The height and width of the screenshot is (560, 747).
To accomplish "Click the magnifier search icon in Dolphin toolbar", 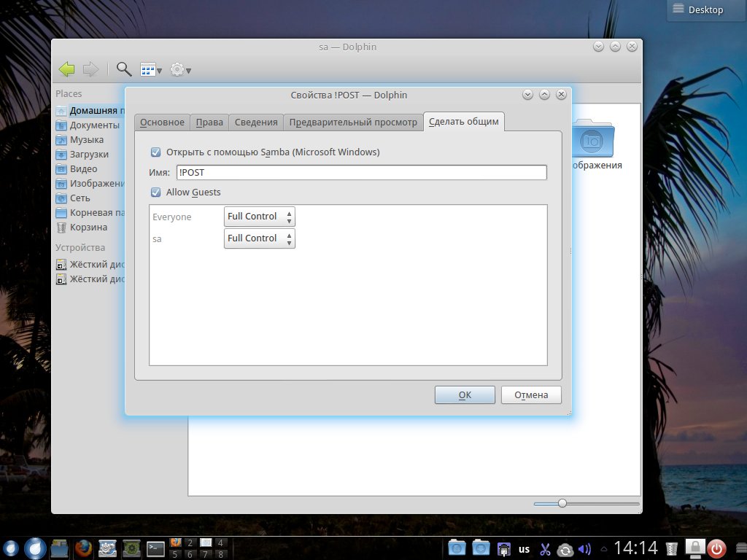I will 124,69.
